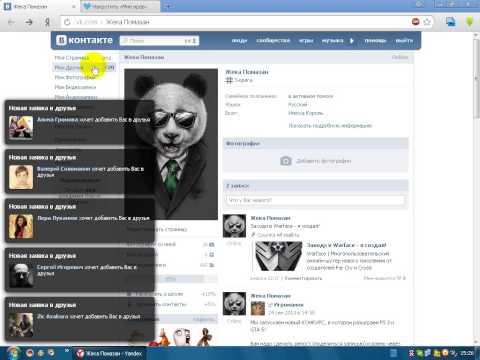Open люди in the VK header
This screenshot has width=480, height=360.
239,41
